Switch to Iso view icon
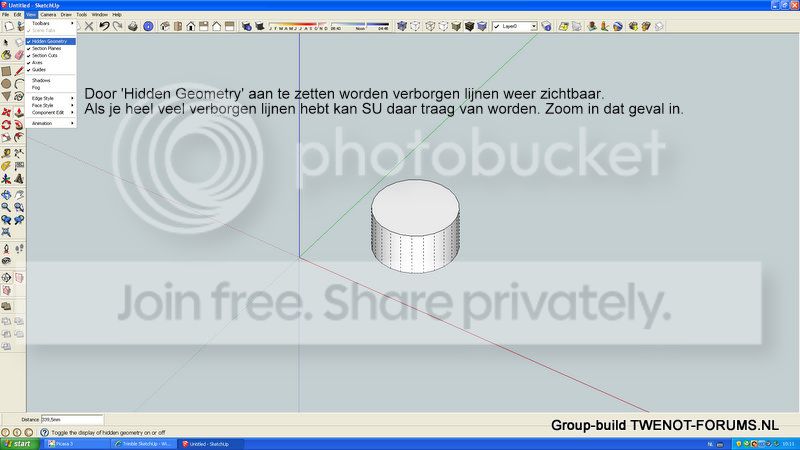800x450 pixels. tap(165, 26)
